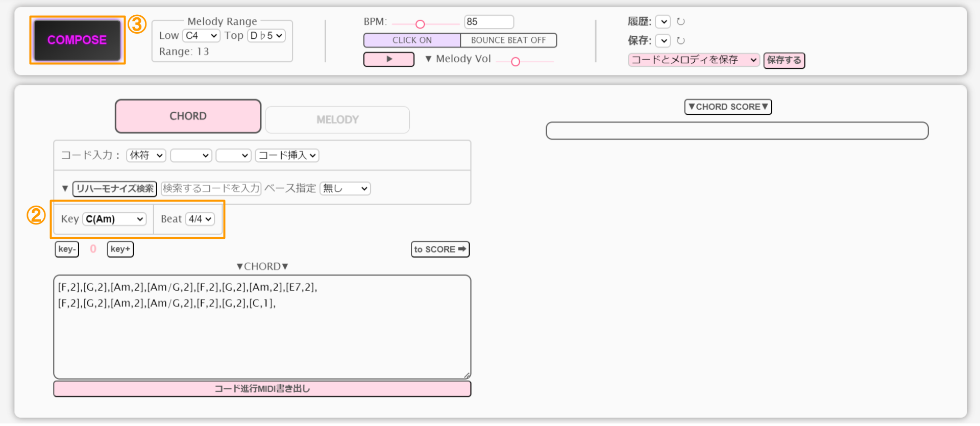Open the Low melody range dropdown

click(201, 36)
